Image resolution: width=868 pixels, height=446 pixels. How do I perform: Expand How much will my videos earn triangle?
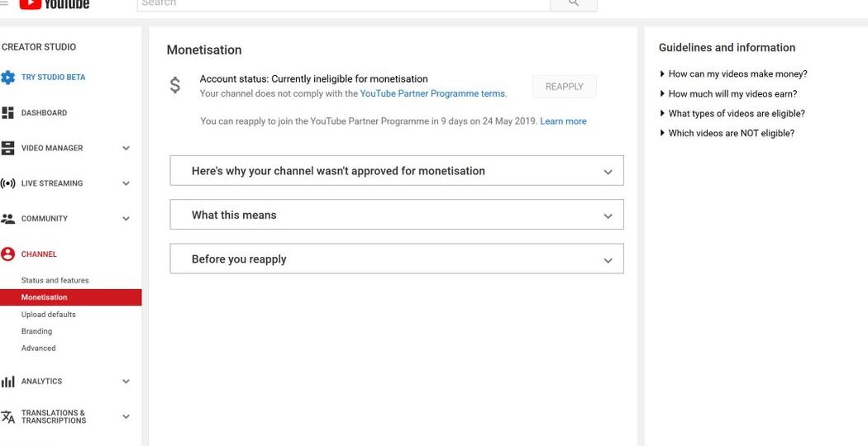point(662,93)
